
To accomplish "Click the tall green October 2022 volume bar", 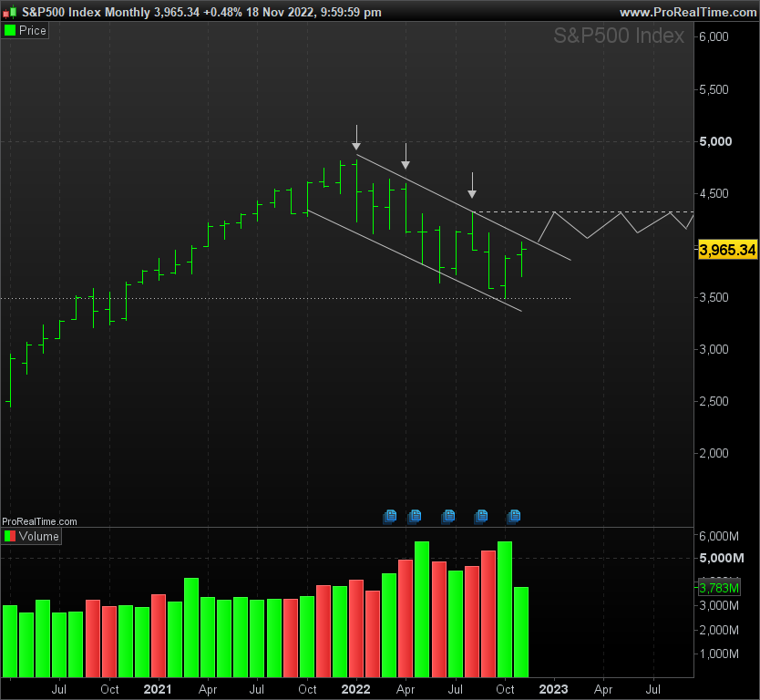I will pos(505,610).
